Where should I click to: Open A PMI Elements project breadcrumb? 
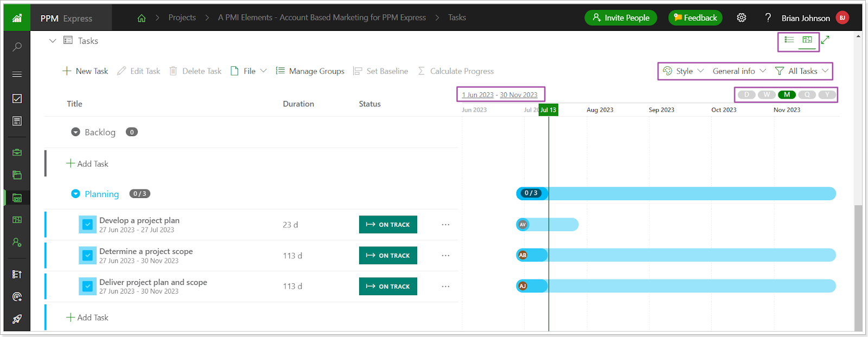(322, 17)
